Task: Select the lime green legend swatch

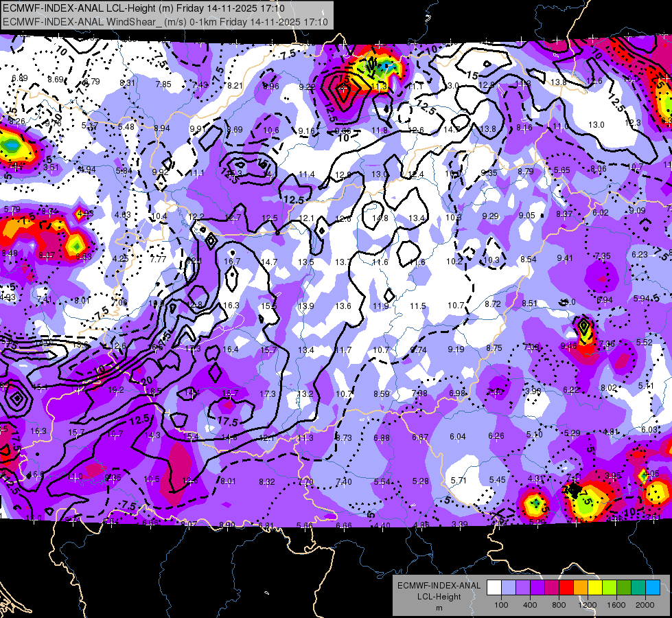Action: point(610,588)
